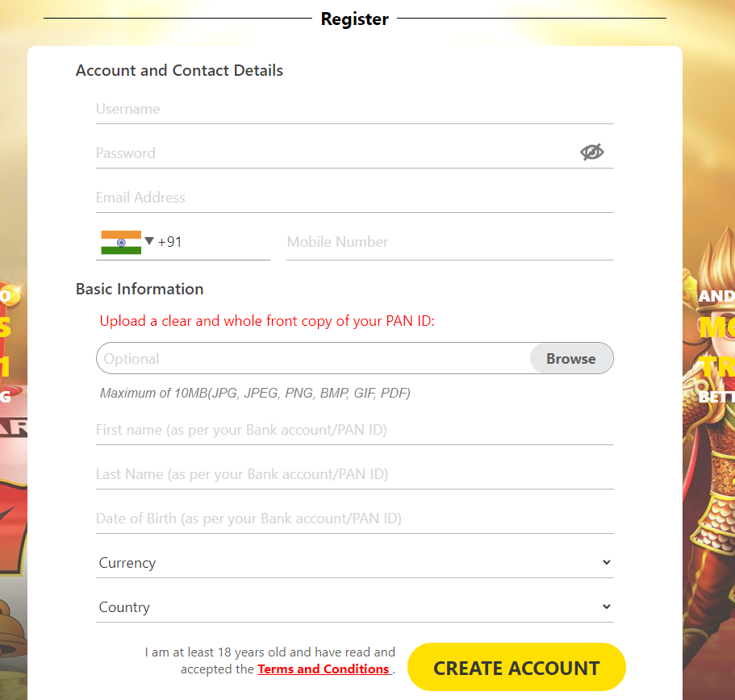Expand the Currency dropdown
The image size is (735, 700).
(355, 563)
